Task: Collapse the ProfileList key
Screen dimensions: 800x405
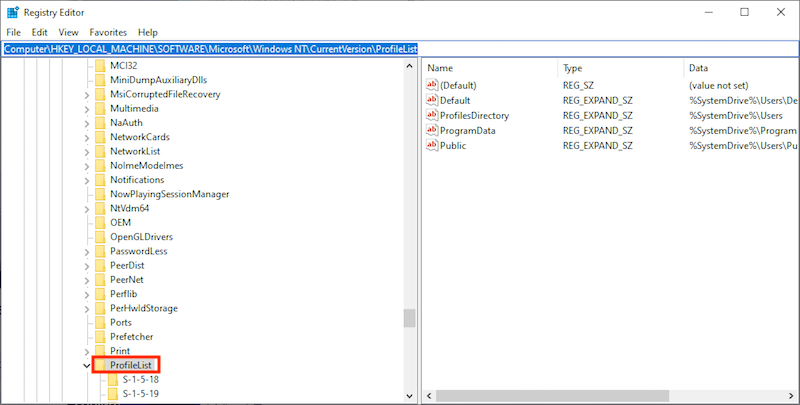Action: tap(87, 366)
